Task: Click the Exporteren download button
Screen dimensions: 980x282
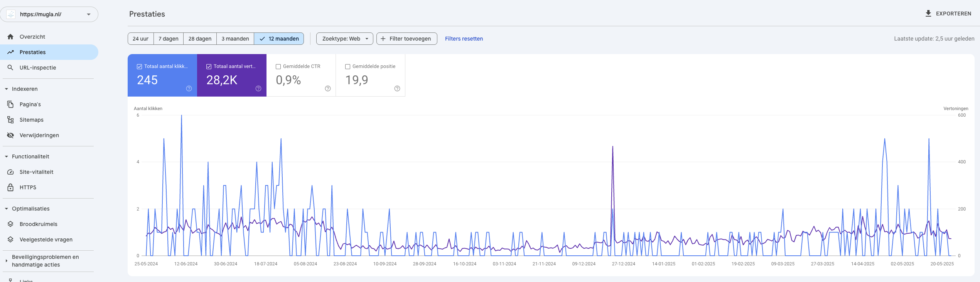Action: pyautogui.click(x=948, y=14)
